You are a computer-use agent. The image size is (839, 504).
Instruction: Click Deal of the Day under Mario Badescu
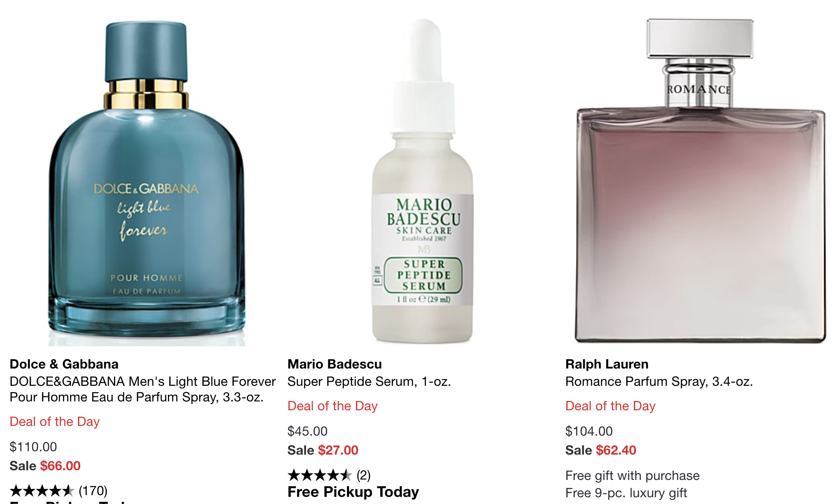(333, 406)
